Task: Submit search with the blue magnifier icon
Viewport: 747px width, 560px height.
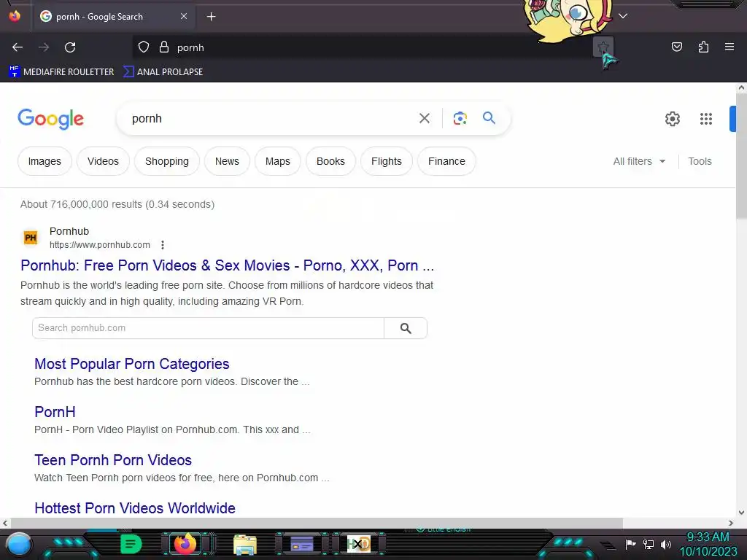Action: click(x=489, y=117)
